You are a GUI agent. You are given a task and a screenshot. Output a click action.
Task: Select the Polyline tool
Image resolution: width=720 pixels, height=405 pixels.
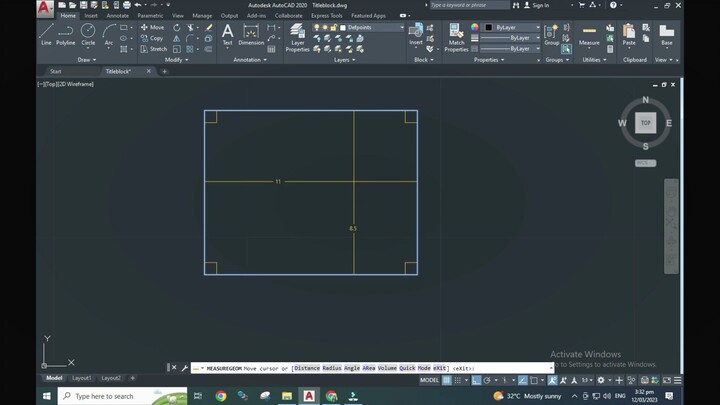click(66, 35)
